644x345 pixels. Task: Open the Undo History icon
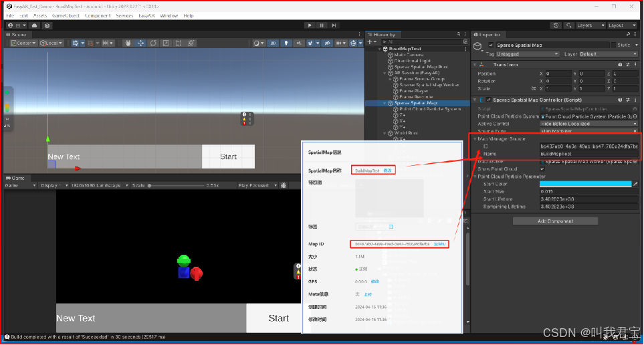point(556,25)
